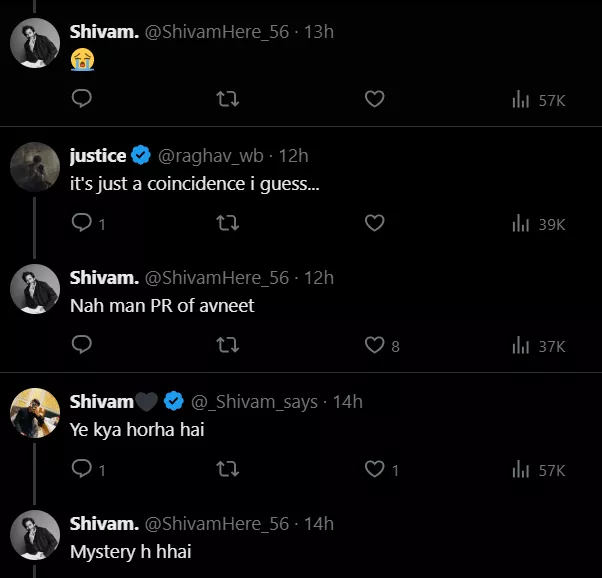Open @_Shivam_says profile handle link
602x578 pixels.
(x=255, y=402)
